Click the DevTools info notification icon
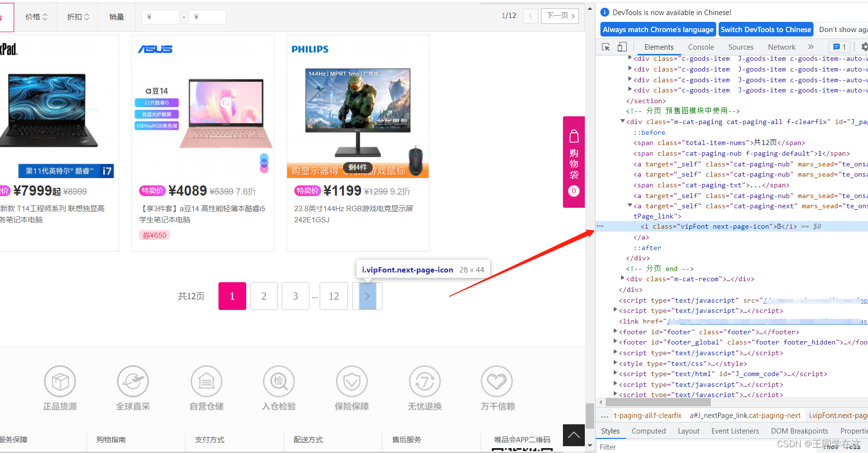 point(605,12)
